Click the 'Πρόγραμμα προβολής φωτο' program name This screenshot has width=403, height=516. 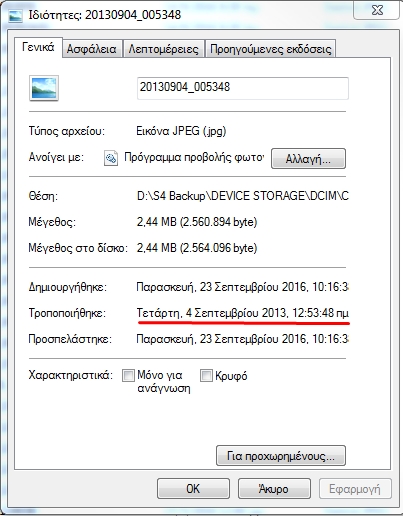(194, 157)
